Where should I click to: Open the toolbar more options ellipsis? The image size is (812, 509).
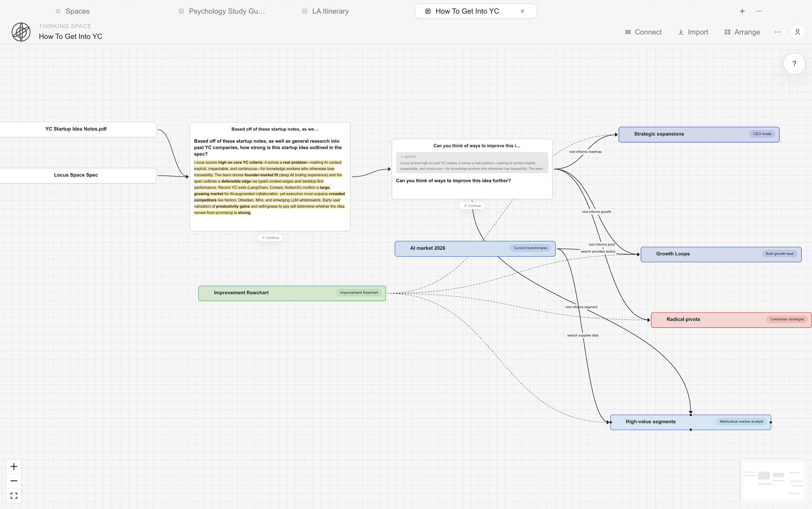[777, 32]
